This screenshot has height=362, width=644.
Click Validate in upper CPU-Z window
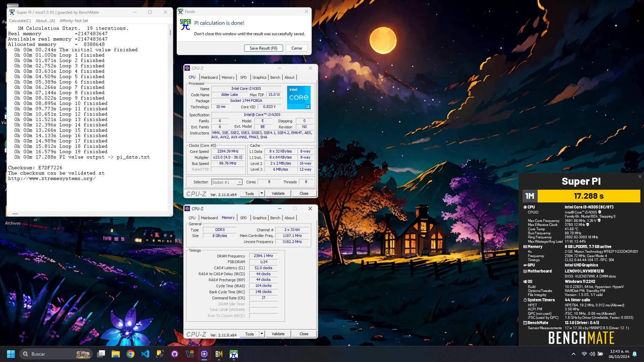pos(278,193)
